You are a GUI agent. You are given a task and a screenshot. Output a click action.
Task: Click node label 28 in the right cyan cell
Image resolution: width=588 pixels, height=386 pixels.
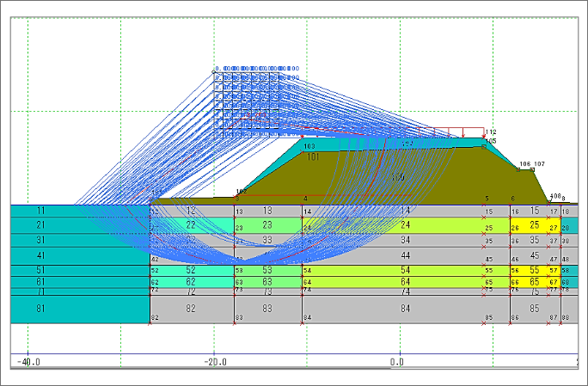(x=566, y=228)
